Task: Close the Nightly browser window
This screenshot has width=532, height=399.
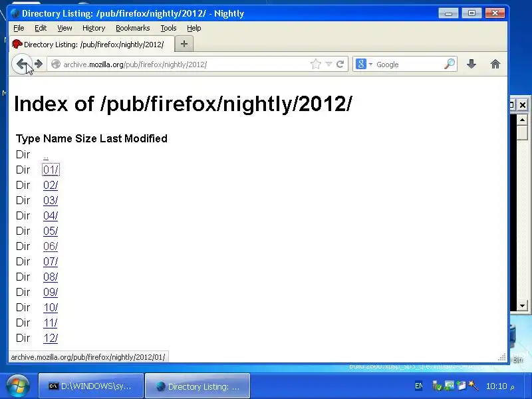Action: pyautogui.click(x=495, y=13)
